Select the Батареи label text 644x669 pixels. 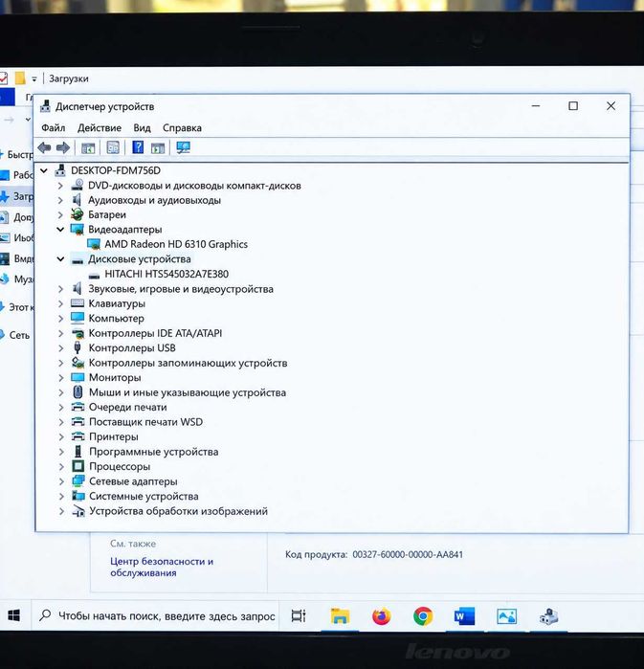[x=107, y=215]
